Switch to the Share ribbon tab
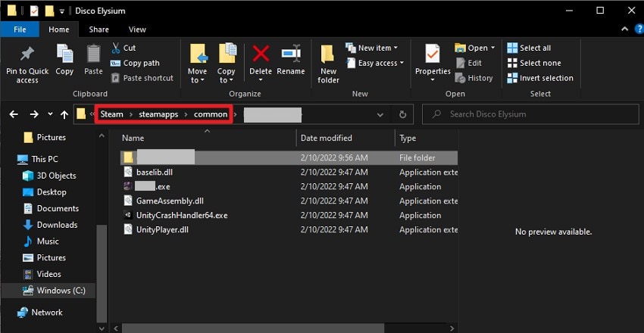 point(99,29)
